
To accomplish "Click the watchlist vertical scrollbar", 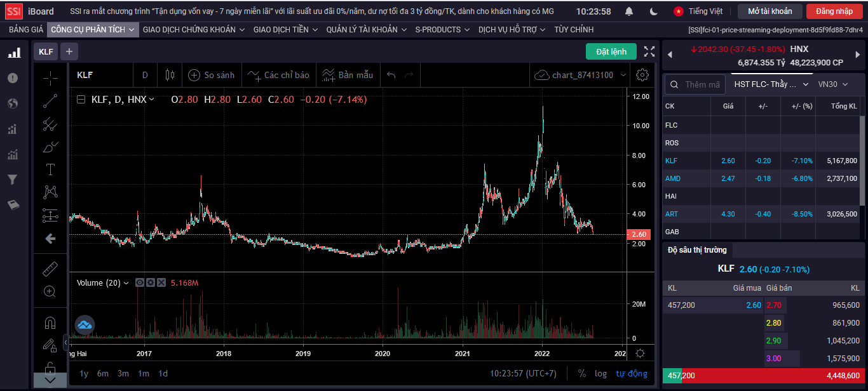I will 862,160.
